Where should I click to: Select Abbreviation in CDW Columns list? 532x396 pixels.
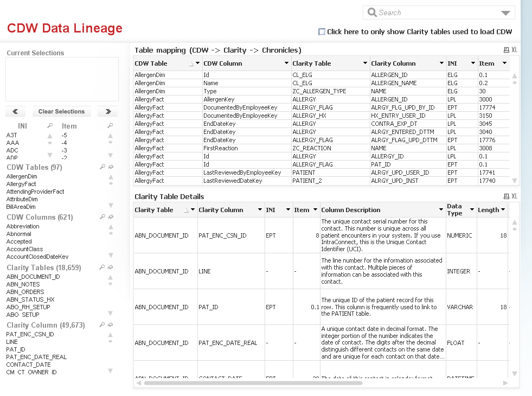click(x=23, y=226)
